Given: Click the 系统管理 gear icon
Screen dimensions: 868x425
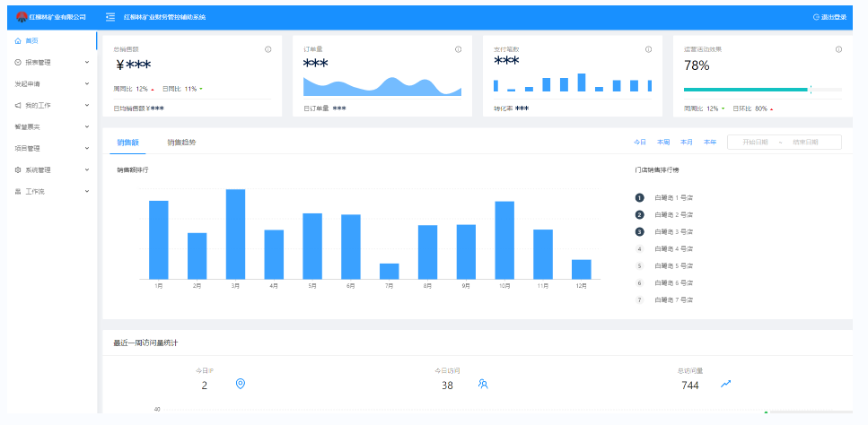Looking at the screenshot, I should (18, 170).
